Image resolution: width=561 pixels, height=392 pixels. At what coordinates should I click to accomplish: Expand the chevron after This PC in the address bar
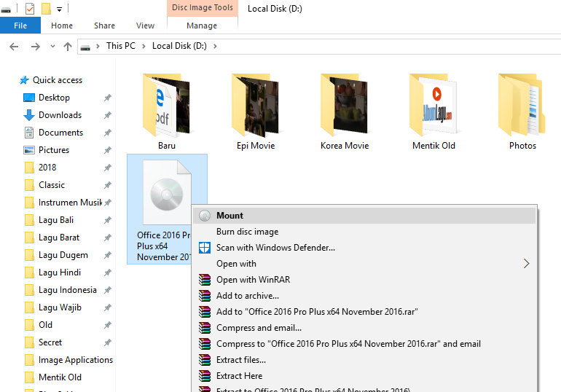coord(144,46)
